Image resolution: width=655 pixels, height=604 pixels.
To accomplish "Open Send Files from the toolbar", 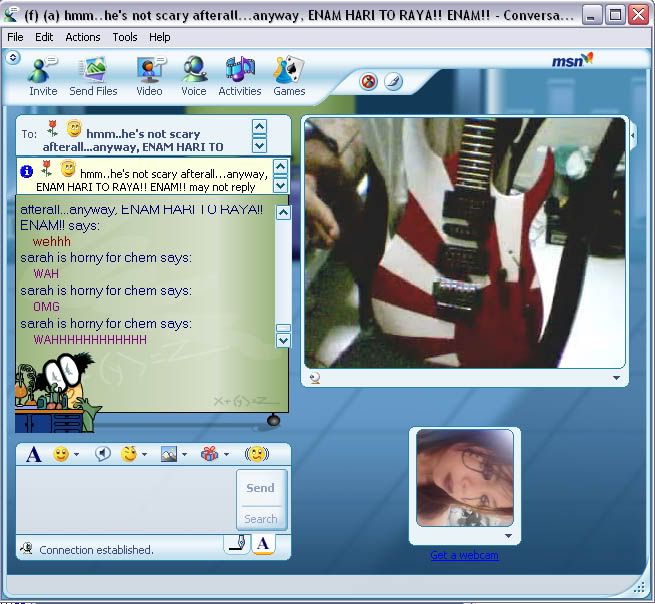I will pyautogui.click(x=93, y=75).
